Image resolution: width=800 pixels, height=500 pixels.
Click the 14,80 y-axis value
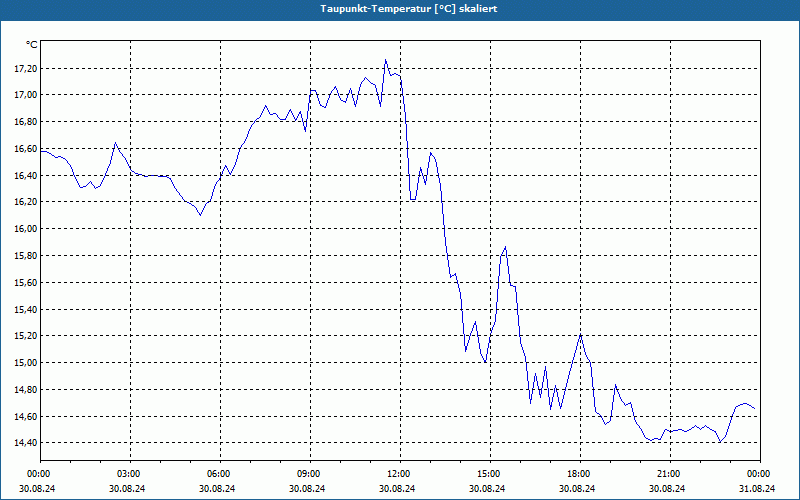(x=24, y=390)
